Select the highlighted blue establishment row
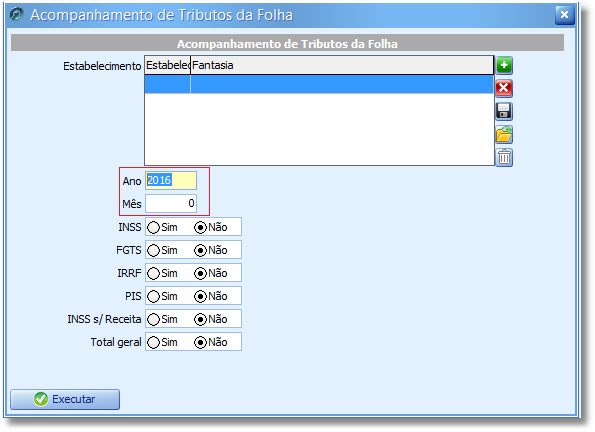The width and height of the screenshot is (595, 432). pyautogui.click(x=319, y=84)
